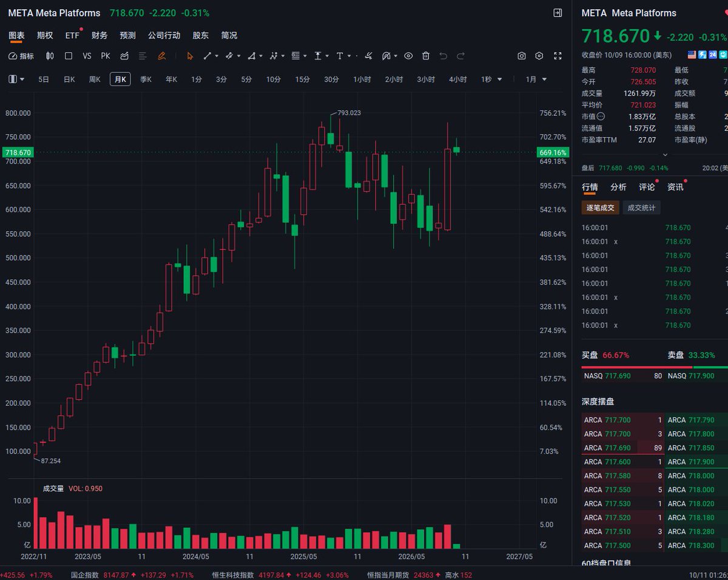Open the 公司行动 tab

pos(164,35)
